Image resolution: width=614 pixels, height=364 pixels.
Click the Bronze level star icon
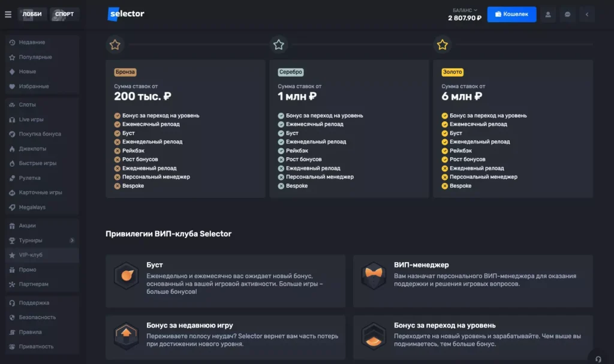point(115,45)
